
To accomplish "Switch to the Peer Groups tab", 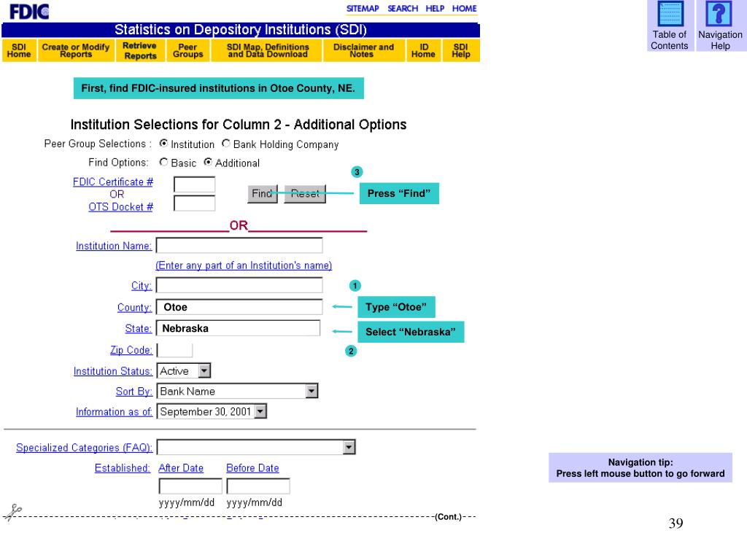I will click(x=187, y=50).
